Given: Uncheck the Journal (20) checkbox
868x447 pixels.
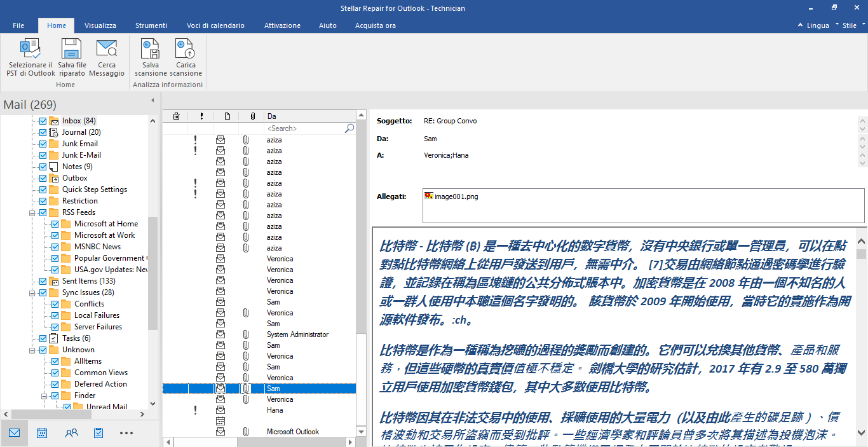Looking at the screenshot, I should click(43, 132).
